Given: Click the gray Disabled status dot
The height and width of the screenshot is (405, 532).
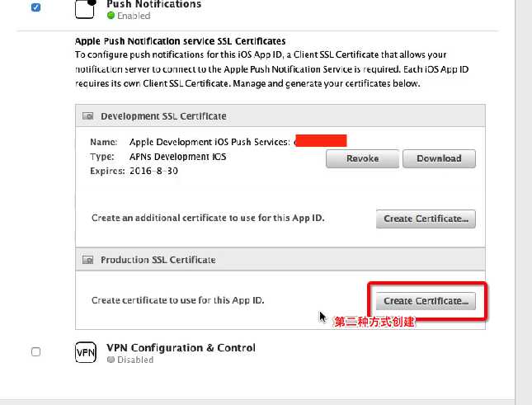Looking at the screenshot, I should pos(111,360).
